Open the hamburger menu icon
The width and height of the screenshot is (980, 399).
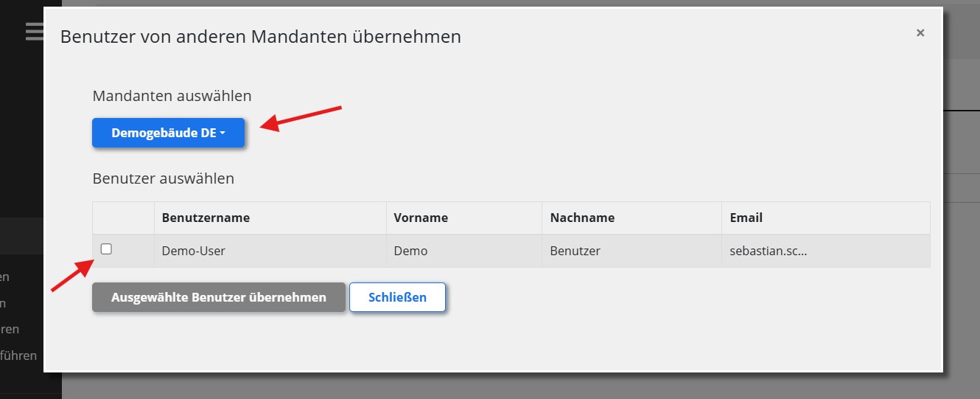pyautogui.click(x=33, y=32)
